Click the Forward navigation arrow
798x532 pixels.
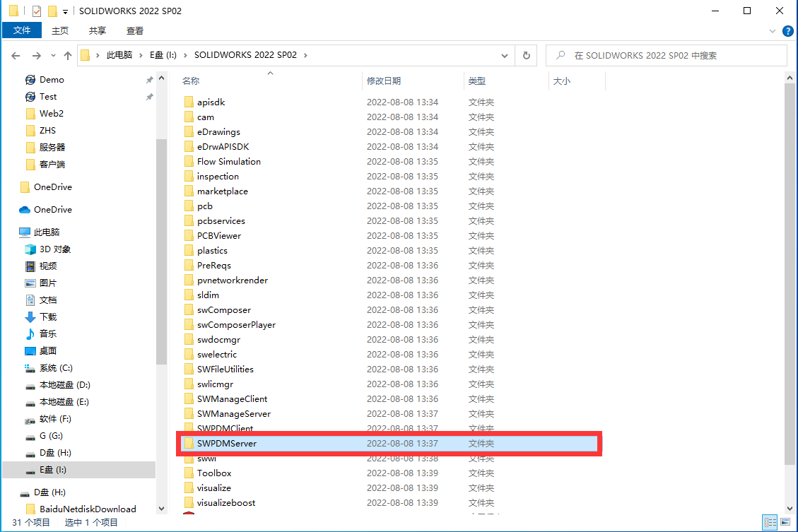pos(36,55)
